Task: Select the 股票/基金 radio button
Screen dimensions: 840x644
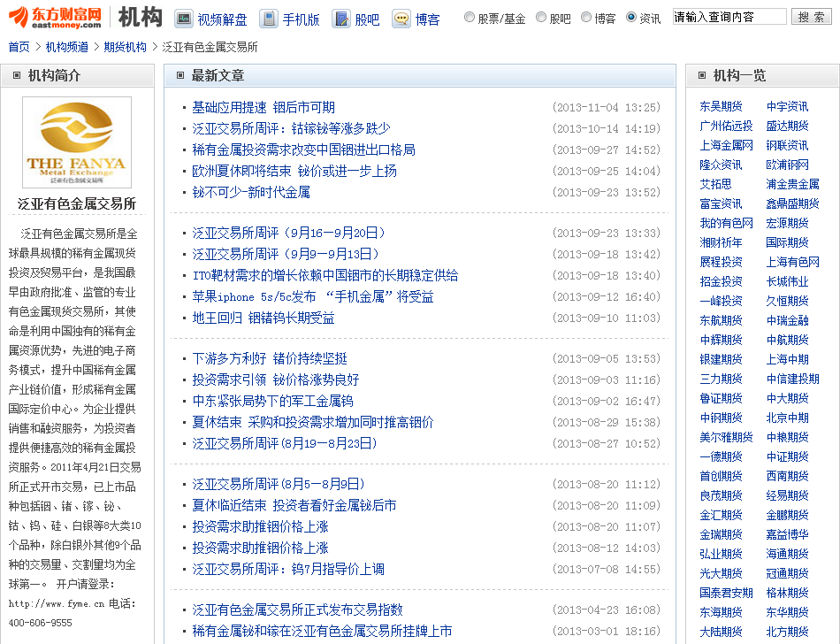Action: point(470,17)
